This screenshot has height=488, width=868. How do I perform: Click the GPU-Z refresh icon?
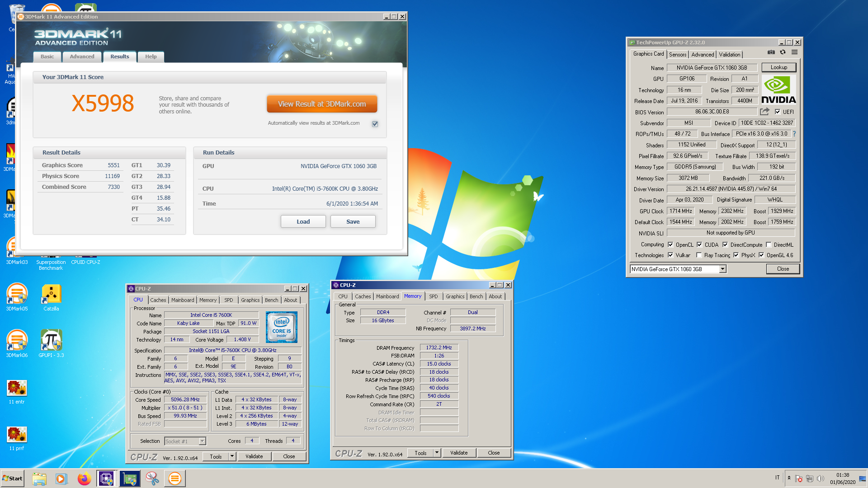point(783,52)
